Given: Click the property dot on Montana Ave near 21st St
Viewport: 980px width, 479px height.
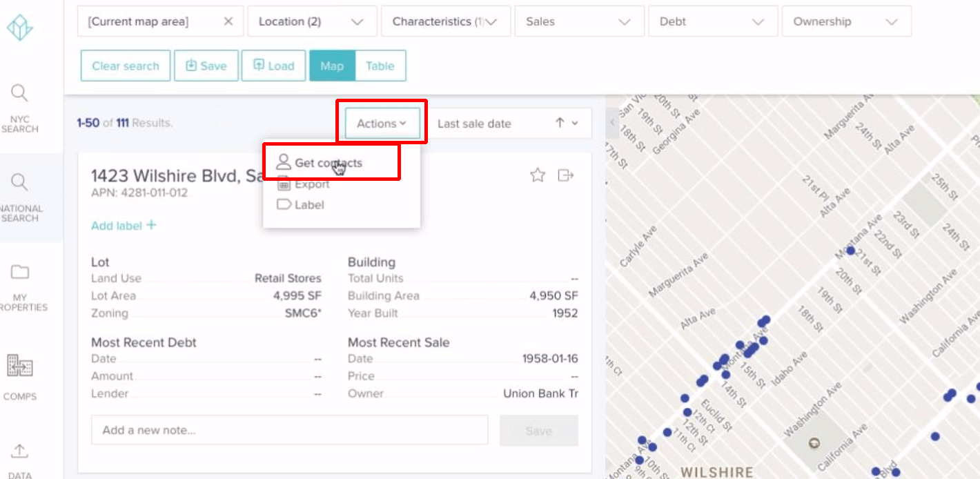Looking at the screenshot, I should (x=851, y=251).
